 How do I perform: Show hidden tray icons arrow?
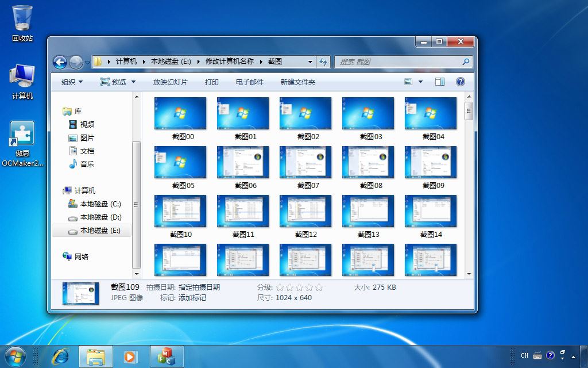coord(574,356)
